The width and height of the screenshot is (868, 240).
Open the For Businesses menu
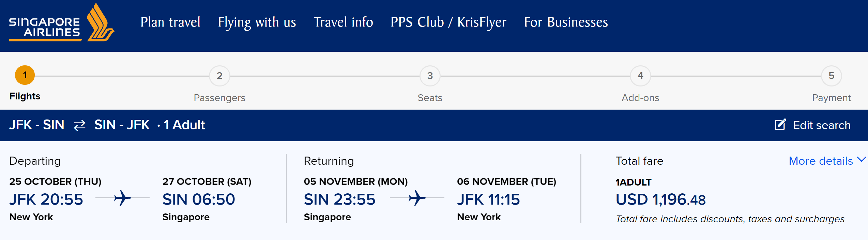566,22
